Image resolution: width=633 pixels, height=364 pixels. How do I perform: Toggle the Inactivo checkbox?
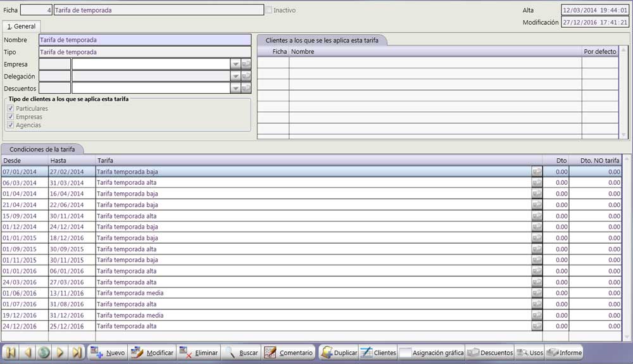[269, 10]
